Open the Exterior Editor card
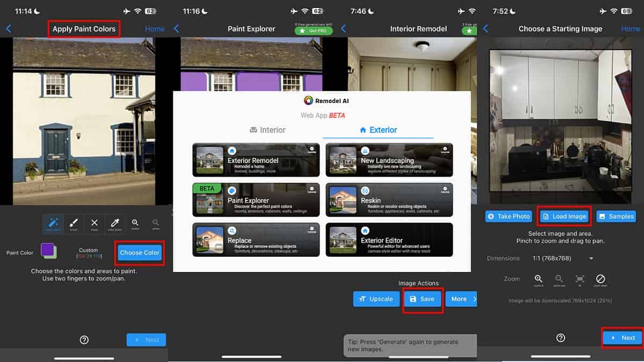Screen dimensions: 644x362 click(x=389, y=240)
